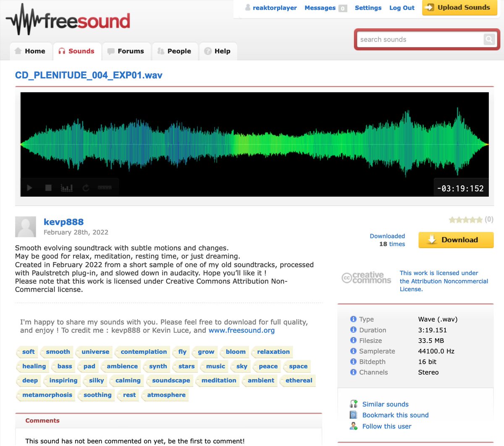504x446 pixels.
Task: Select the relaxation tag
Action: pos(272,352)
